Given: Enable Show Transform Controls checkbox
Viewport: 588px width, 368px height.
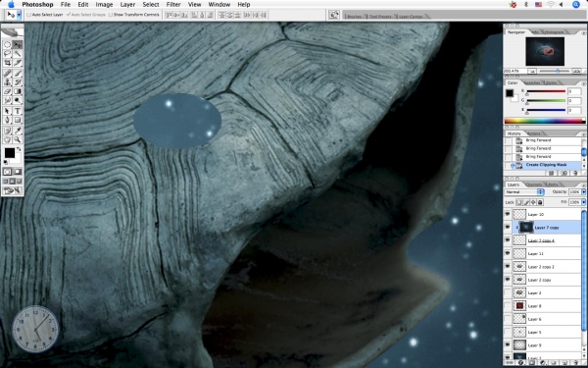Looking at the screenshot, I should click(110, 15).
